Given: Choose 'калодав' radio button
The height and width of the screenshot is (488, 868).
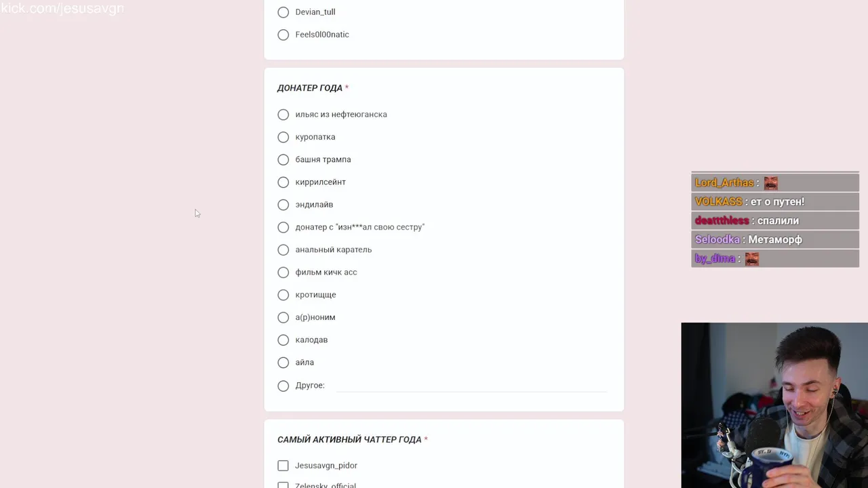Looking at the screenshot, I should point(283,340).
